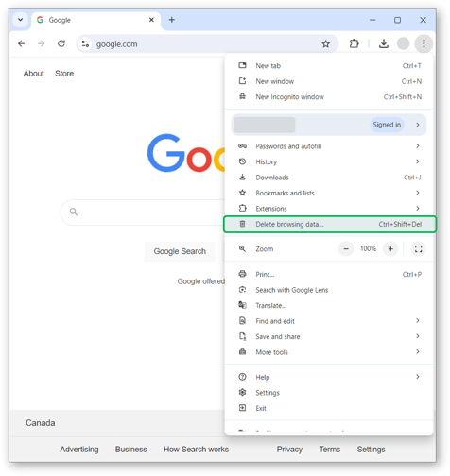Viewport: 450px width, 476px height.
Task: Toggle the three-dot Chrome menu button
Action: tap(424, 43)
